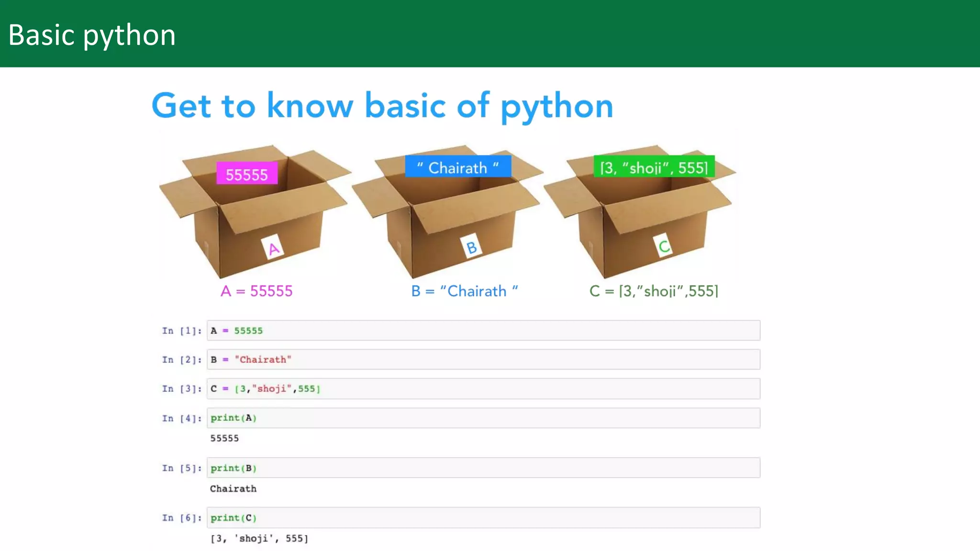
Task: Click the caption C = [3,"shoji",555]
Action: coord(654,291)
